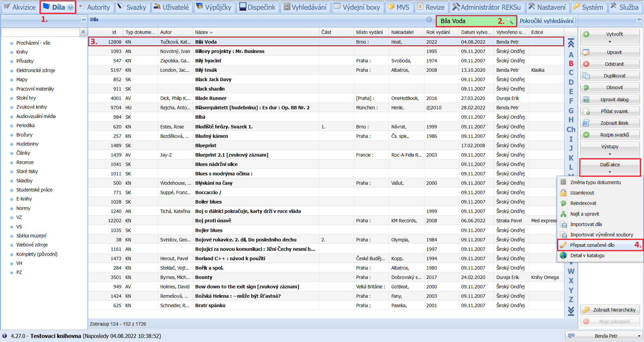
Task: Clear the sidebar filter field
Action: [83, 32]
